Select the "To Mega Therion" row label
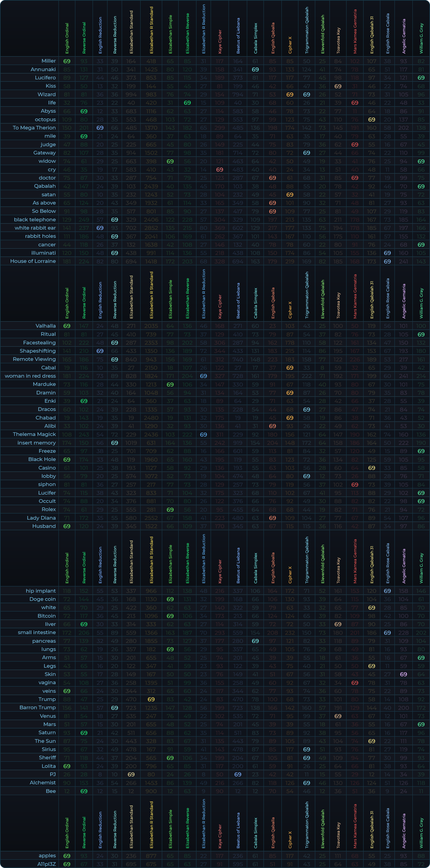Viewport: 430px width, 868px height. click(x=34, y=128)
